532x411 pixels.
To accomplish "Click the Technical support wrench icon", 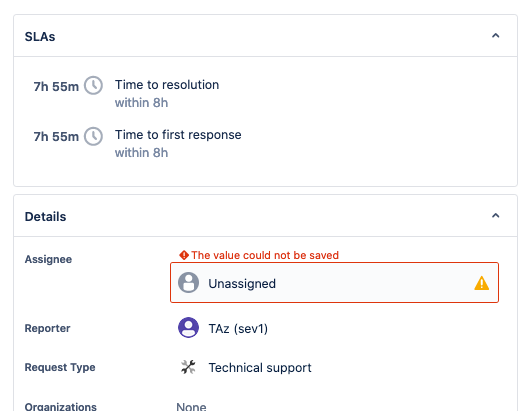I will tap(188, 367).
